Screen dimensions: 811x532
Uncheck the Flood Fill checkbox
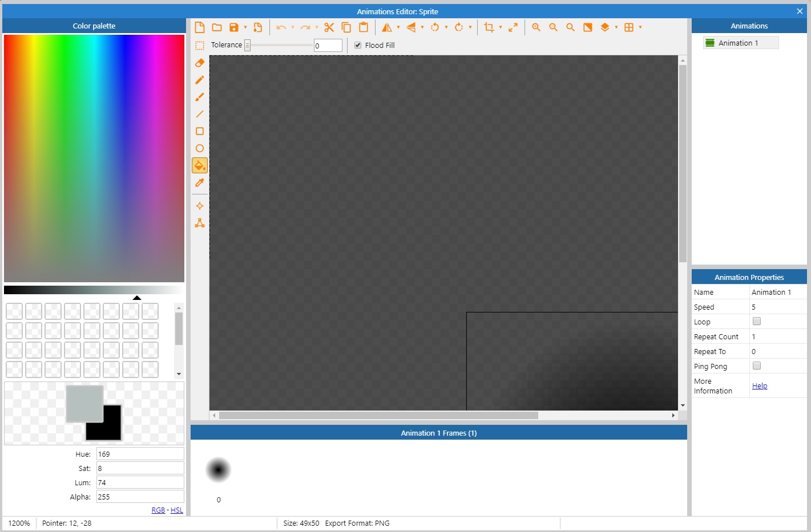357,45
